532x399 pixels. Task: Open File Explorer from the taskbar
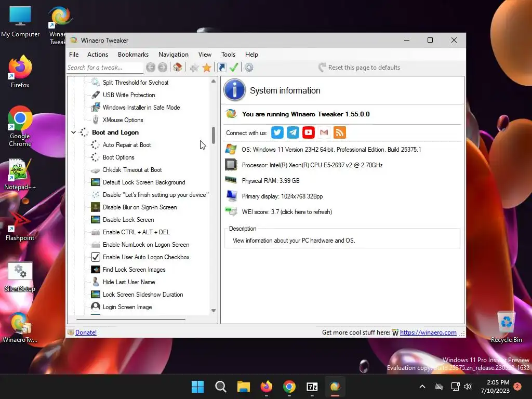[243, 387]
